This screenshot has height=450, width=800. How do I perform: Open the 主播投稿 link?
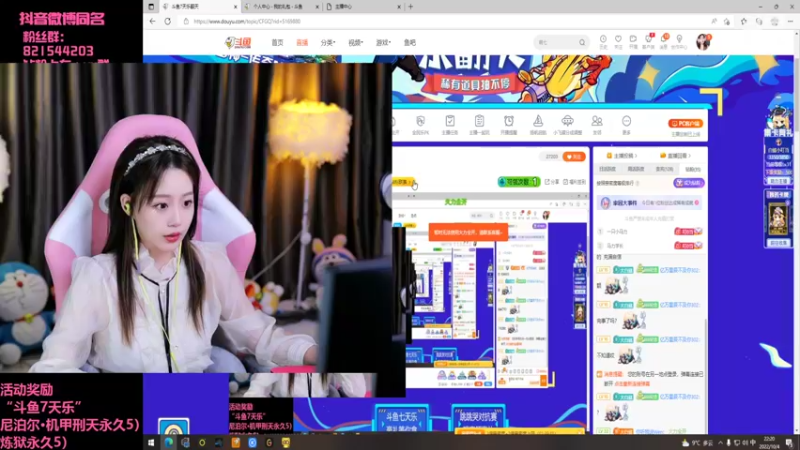tap(621, 156)
